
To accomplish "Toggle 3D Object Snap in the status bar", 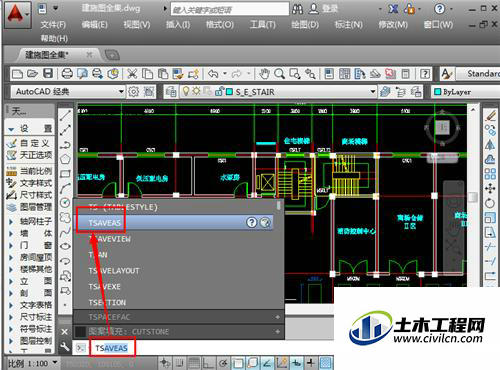I will [252, 362].
